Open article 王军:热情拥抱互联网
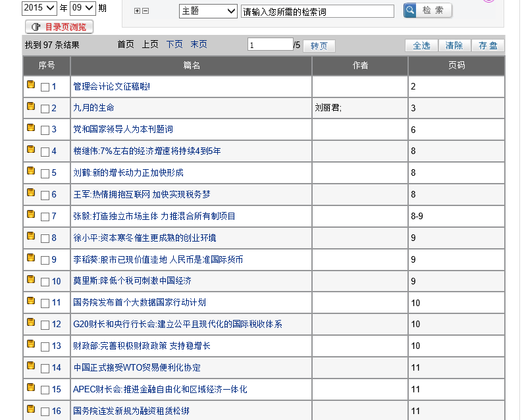This screenshot has height=420, width=522. click(x=142, y=194)
